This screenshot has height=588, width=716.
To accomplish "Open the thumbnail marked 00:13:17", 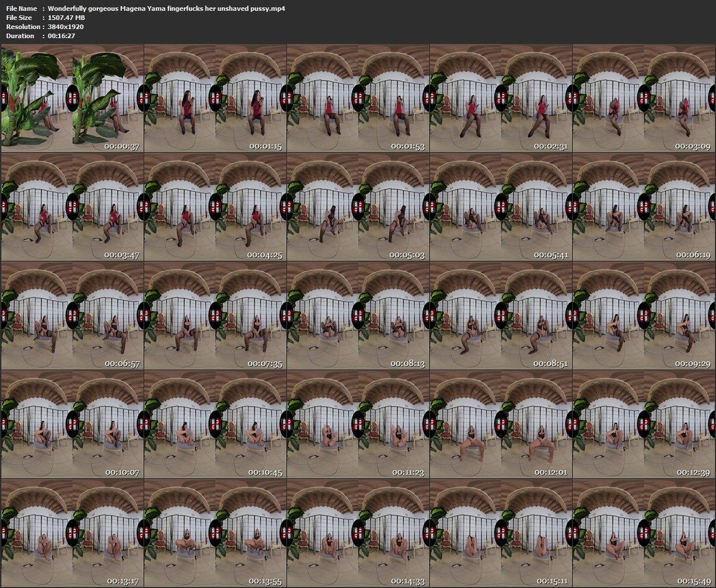I will tap(72, 533).
